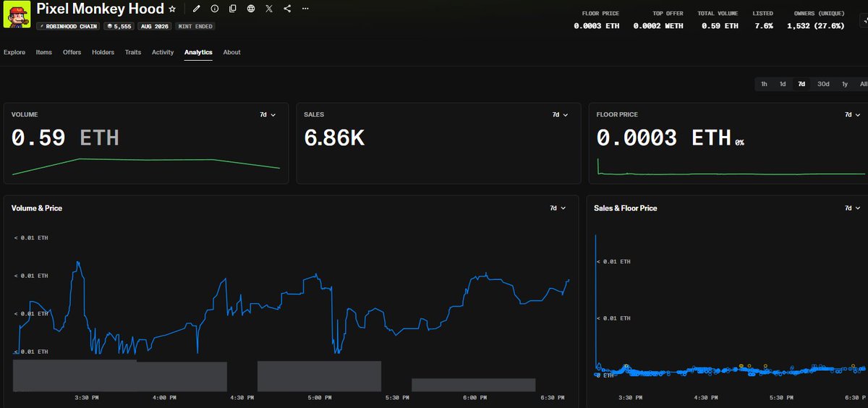868x408 pixels.
Task: Click the Top Offer 0.0002 WETH stat
Action: [x=658, y=20]
